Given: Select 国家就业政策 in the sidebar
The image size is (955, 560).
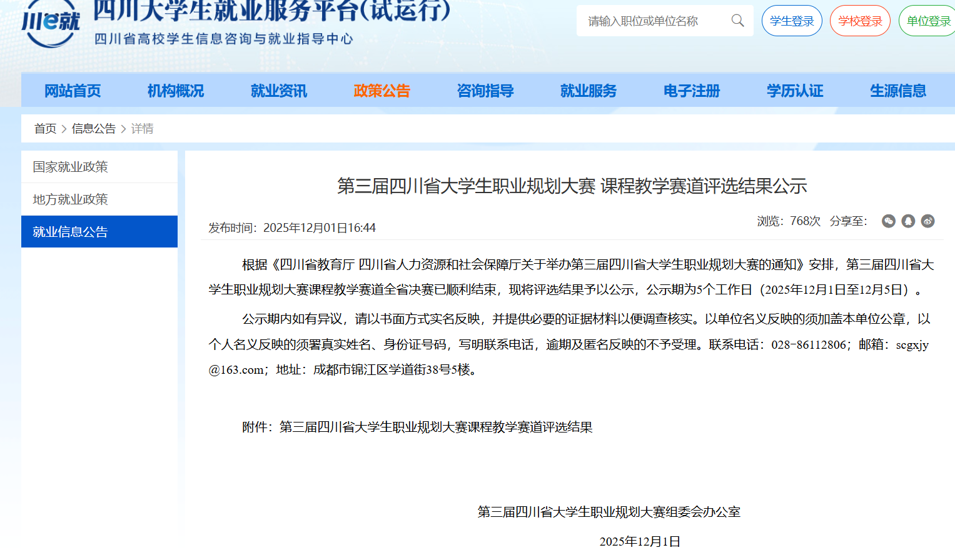Looking at the screenshot, I should point(71,167).
